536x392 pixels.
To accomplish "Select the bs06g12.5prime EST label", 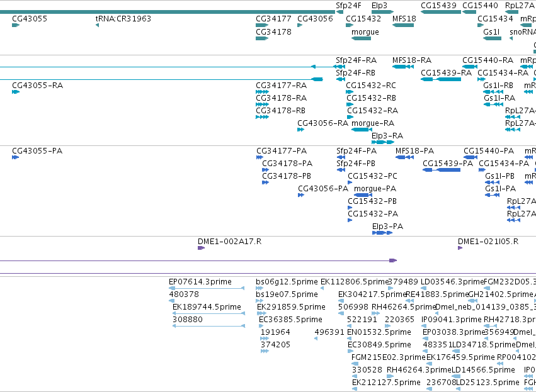I will (287, 282).
